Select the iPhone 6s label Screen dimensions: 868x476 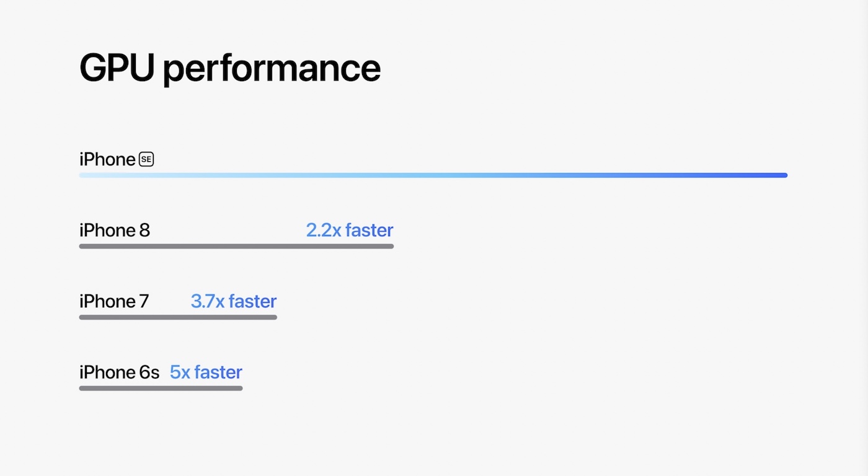click(x=119, y=372)
